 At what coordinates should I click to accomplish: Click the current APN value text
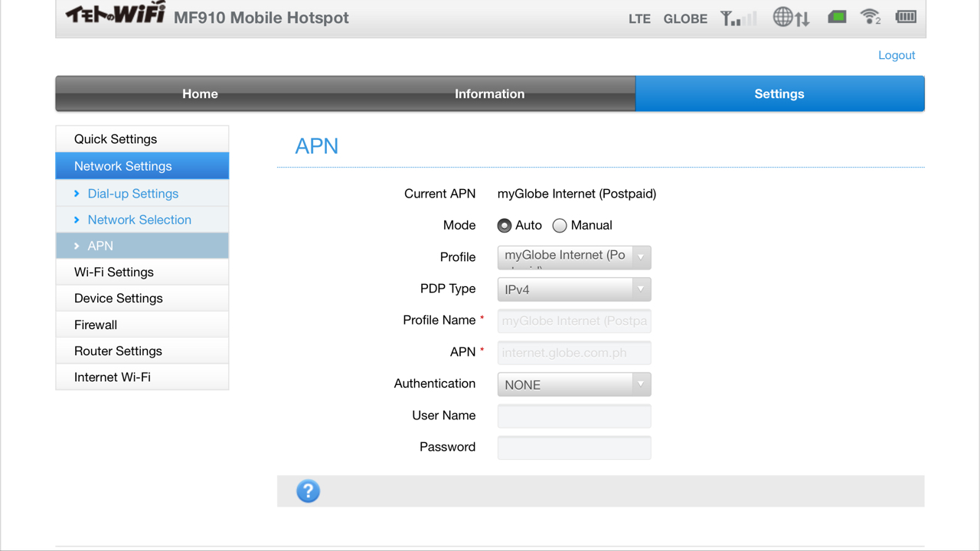click(x=577, y=194)
